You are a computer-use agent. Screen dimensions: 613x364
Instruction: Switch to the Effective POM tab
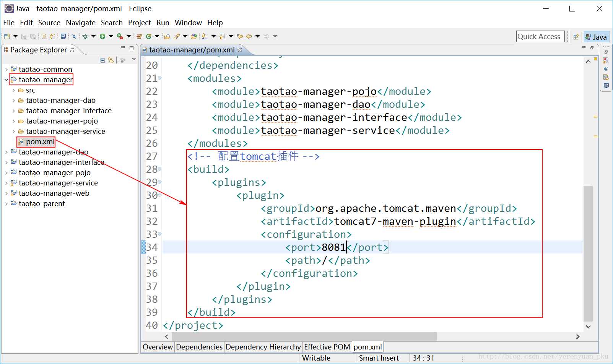pos(327,347)
